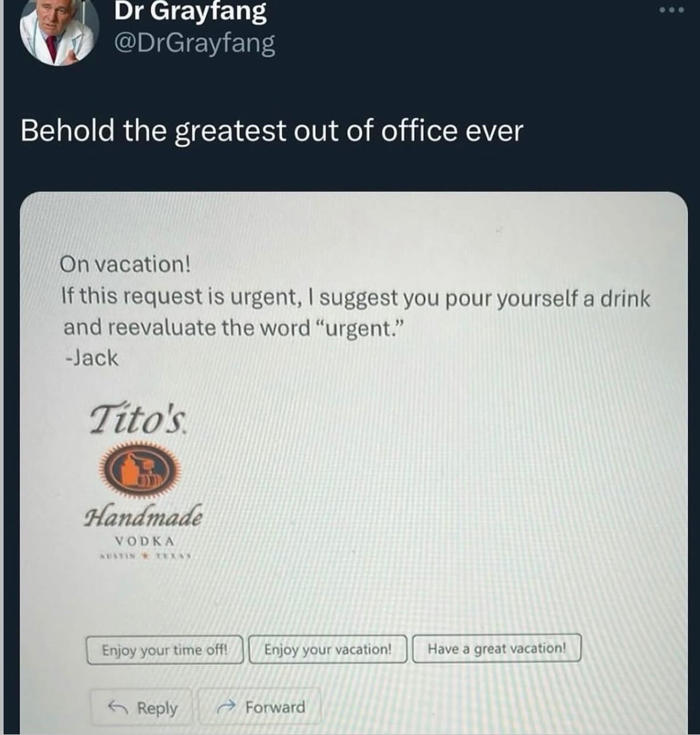Image resolution: width=700 pixels, height=735 pixels.
Task: Click the Reply arrow icon
Action: 118,707
